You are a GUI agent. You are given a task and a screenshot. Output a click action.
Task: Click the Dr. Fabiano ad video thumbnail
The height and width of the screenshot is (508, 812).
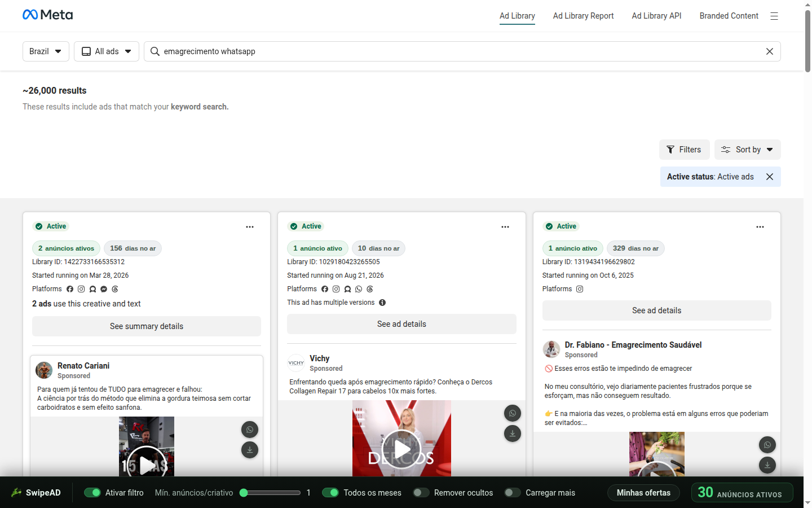657,454
